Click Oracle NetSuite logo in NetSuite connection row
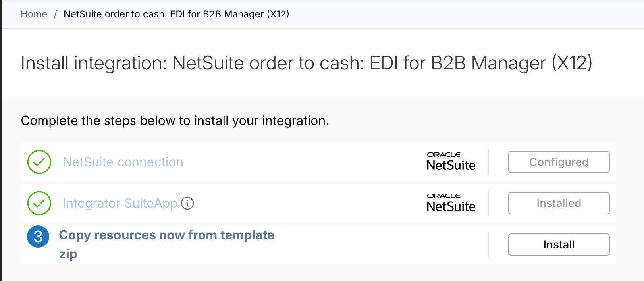This screenshot has width=644, height=281. coord(451,162)
